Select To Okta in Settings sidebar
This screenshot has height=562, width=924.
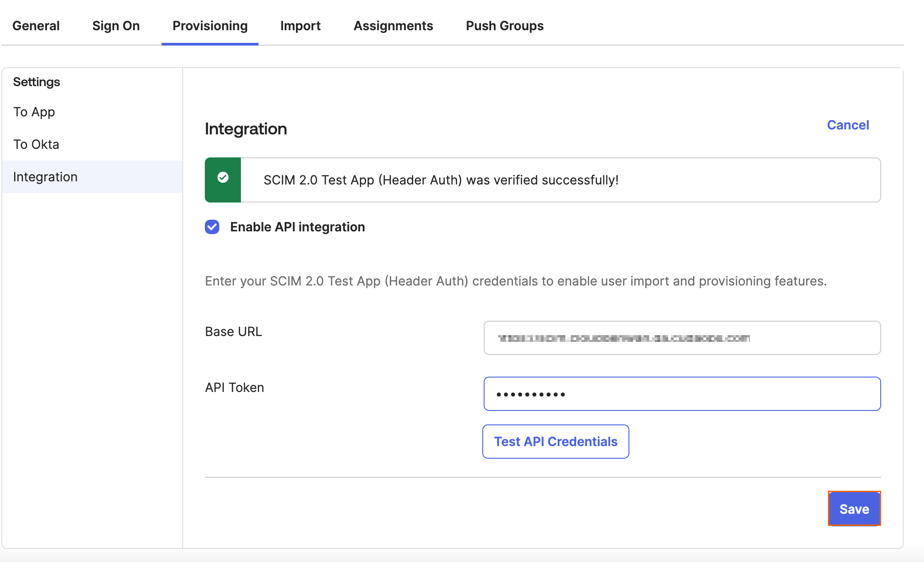pos(92,144)
